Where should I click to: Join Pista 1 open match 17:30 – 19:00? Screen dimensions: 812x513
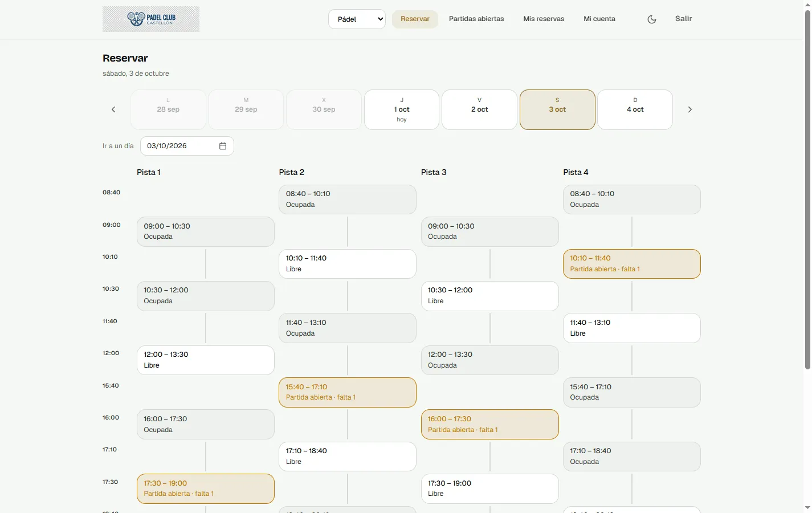coord(206,489)
